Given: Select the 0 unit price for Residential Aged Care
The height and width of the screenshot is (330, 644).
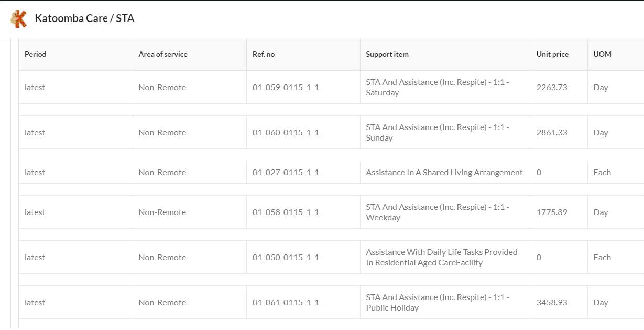Looking at the screenshot, I should coord(539,258).
